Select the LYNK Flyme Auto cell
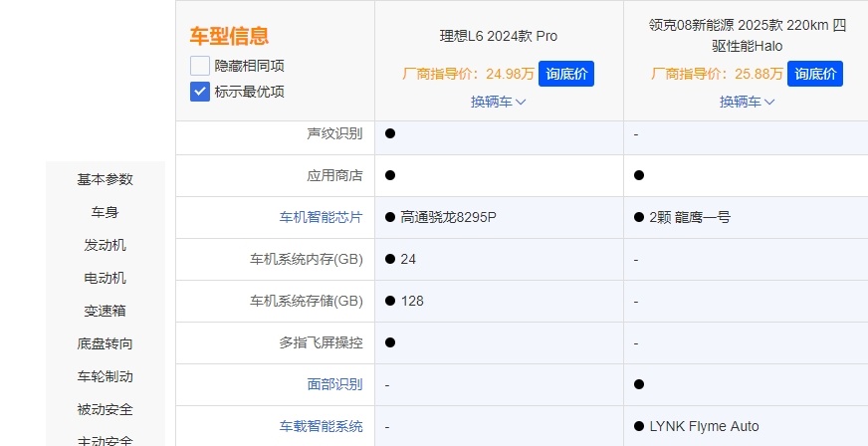 click(x=704, y=426)
